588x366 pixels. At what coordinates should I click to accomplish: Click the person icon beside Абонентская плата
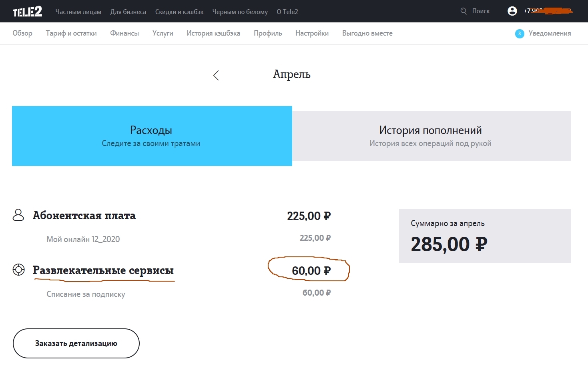click(x=18, y=215)
